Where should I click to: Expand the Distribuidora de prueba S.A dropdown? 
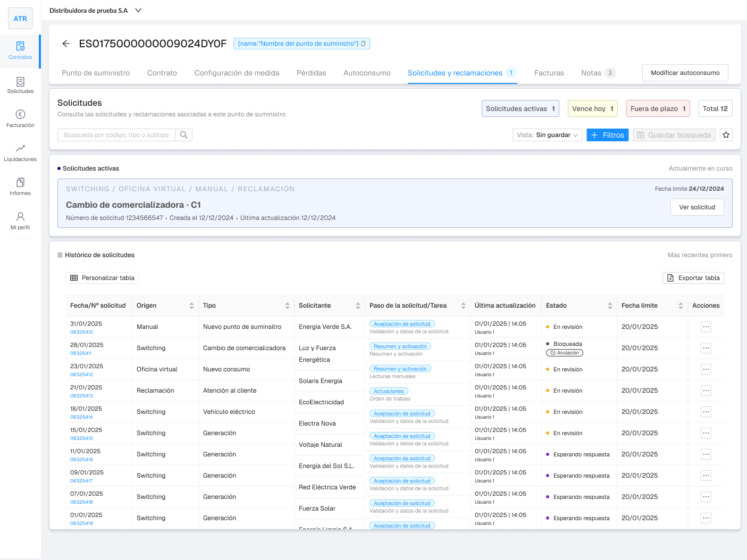point(138,10)
